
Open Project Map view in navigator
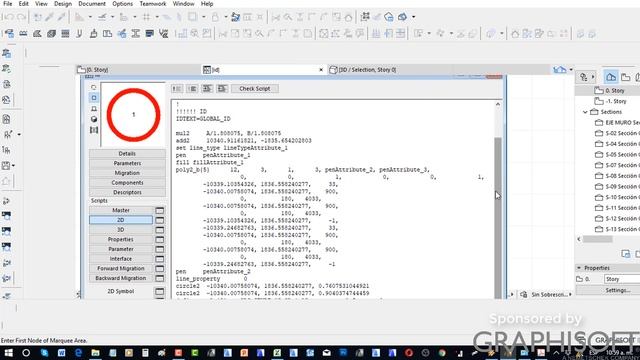click(611, 77)
